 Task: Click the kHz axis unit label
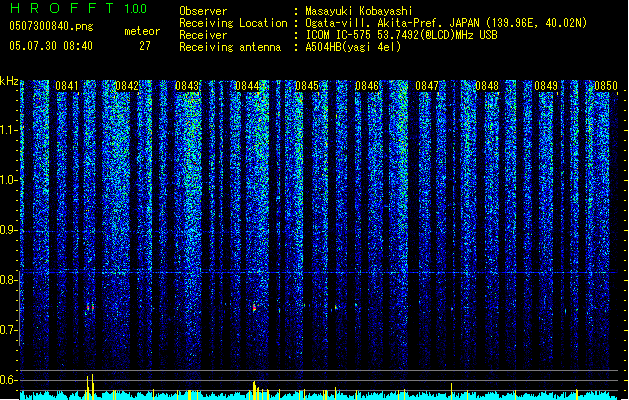[9, 81]
